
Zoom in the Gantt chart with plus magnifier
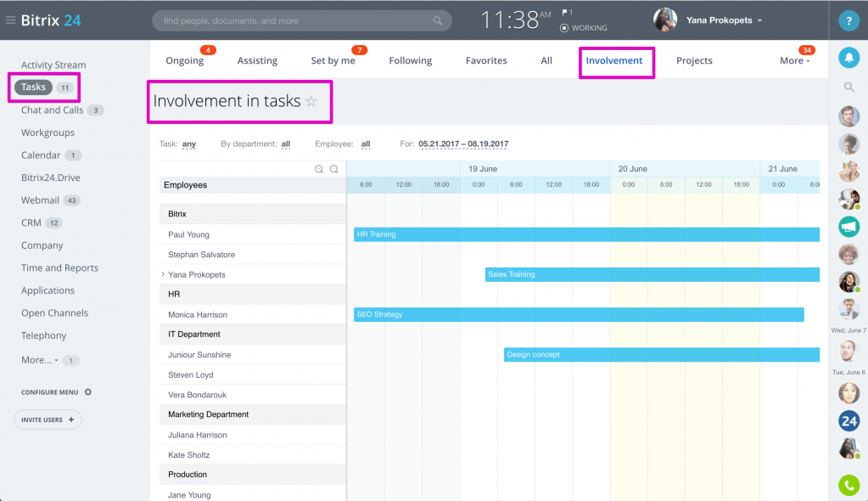click(319, 169)
